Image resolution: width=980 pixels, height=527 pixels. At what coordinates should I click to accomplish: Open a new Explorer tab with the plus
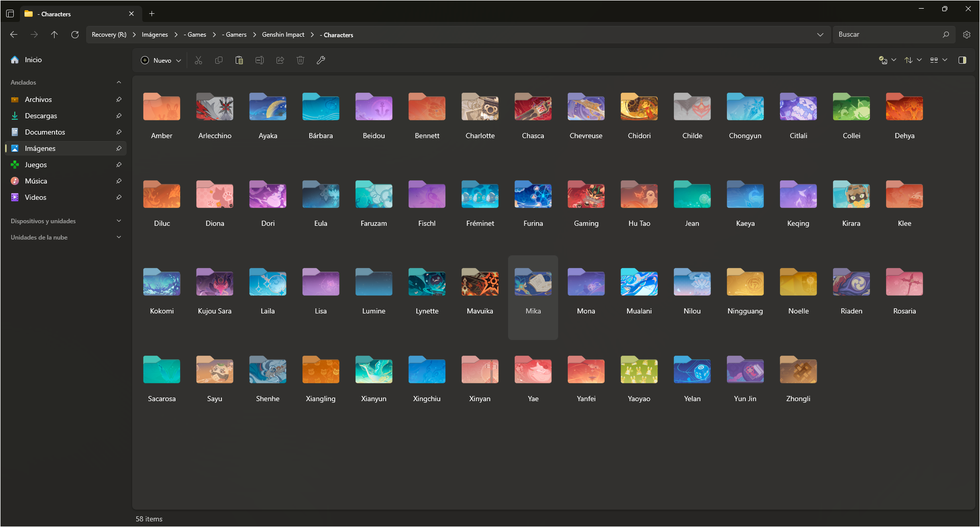click(x=151, y=14)
